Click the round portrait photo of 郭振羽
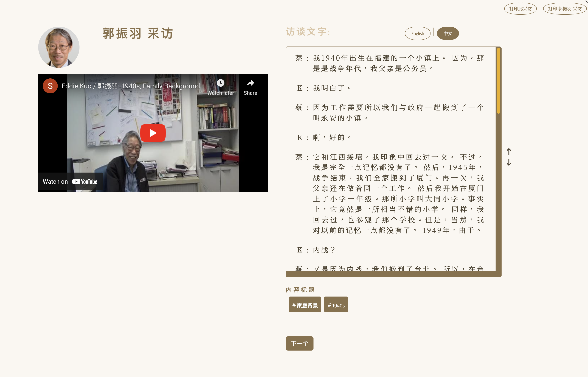The width and height of the screenshot is (588, 377). 59,47
